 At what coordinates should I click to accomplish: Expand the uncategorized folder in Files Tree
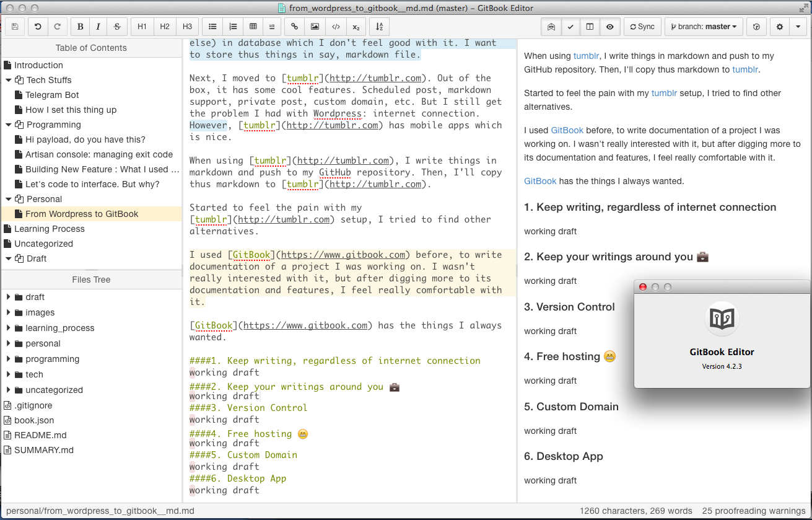click(8, 390)
